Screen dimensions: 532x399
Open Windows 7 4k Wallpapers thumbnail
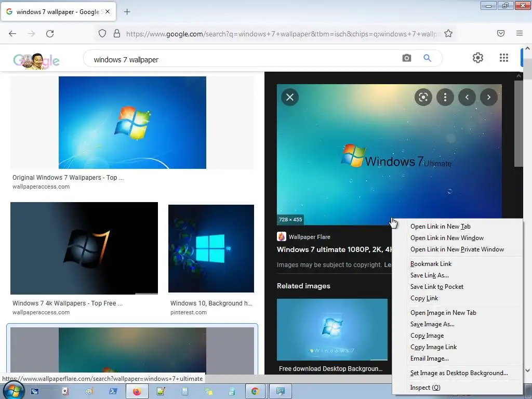click(x=84, y=248)
